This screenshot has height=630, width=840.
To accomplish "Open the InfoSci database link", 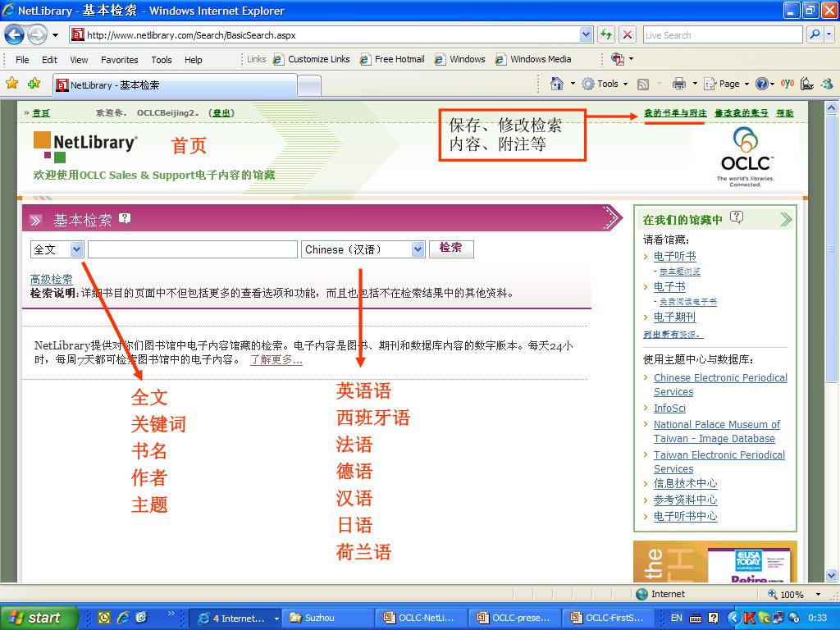I will pos(669,409).
